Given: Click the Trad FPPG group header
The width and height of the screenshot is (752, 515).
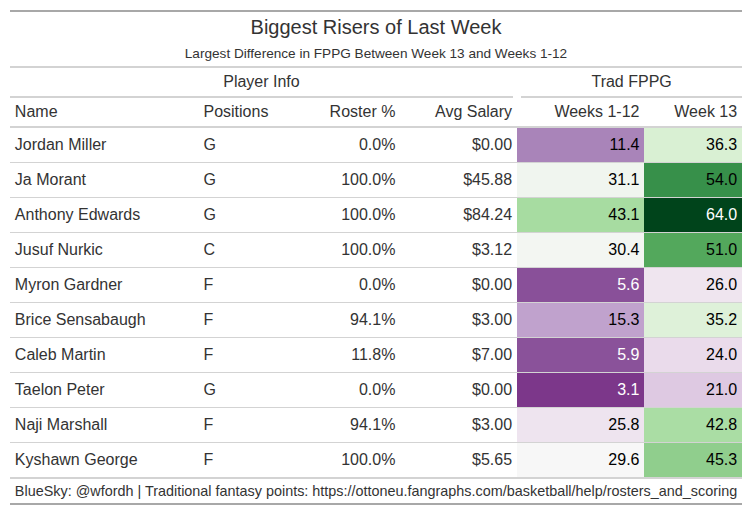Looking at the screenshot, I should (631, 82).
